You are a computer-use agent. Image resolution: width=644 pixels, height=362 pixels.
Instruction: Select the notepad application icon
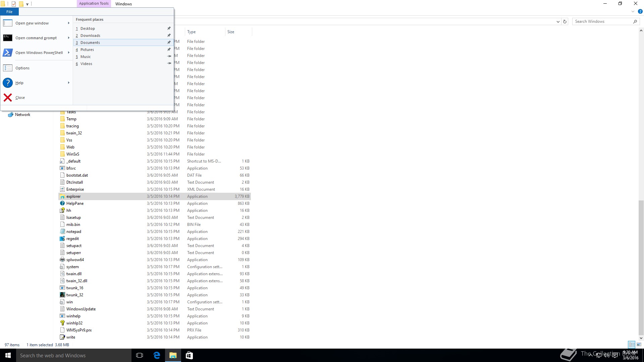click(62, 232)
